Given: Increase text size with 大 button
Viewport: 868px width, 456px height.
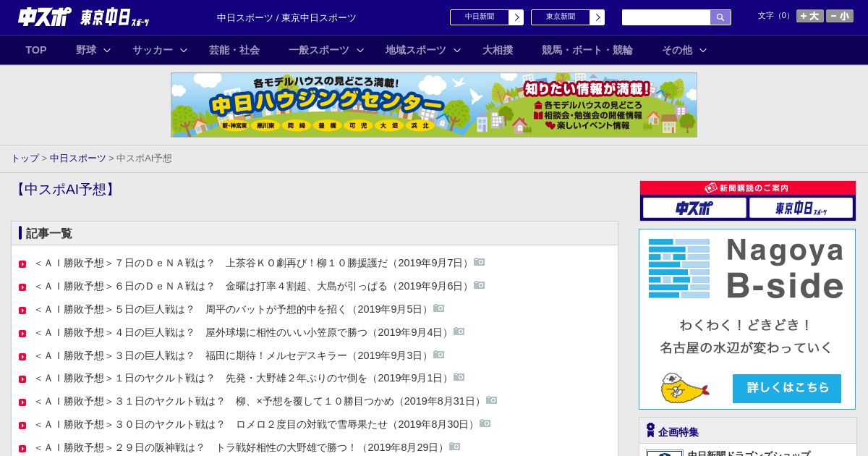Looking at the screenshot, I should [810, 16].
